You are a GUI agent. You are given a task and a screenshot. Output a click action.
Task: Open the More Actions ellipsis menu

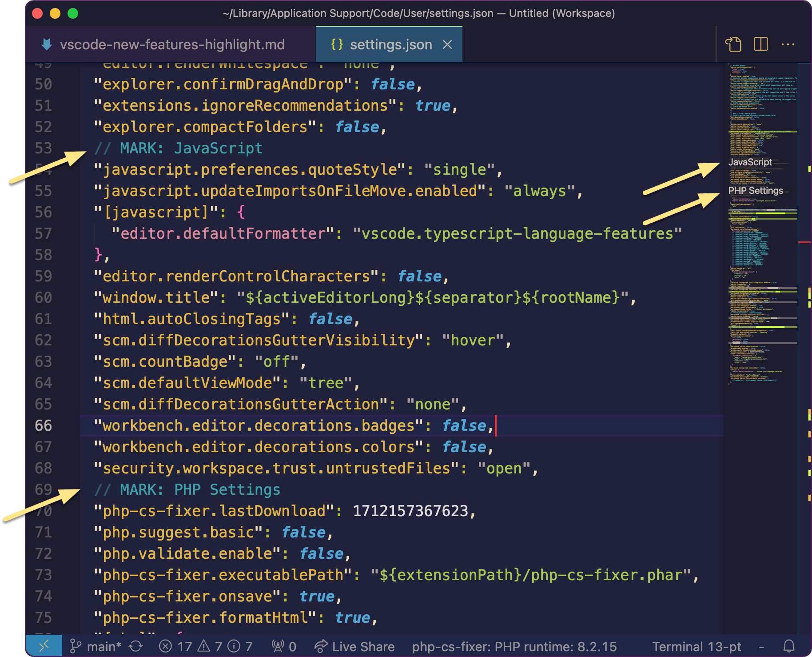(788, 44)
